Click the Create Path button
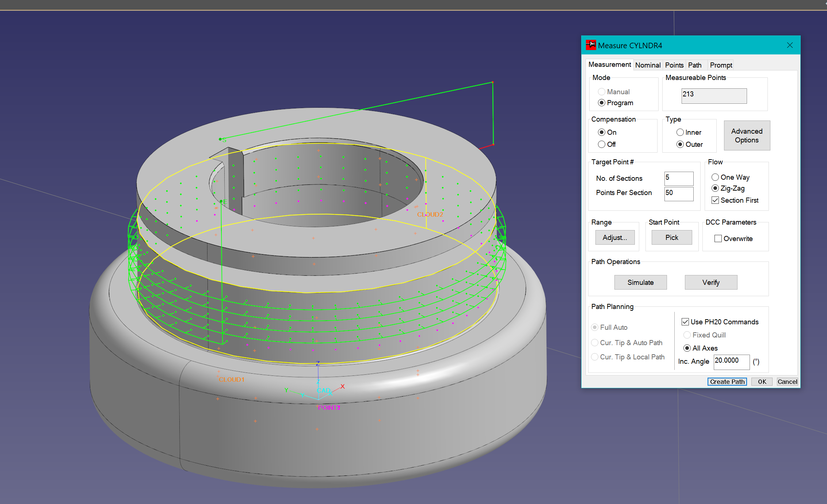The width and height of the screenshot is (827, 504). 727,382
